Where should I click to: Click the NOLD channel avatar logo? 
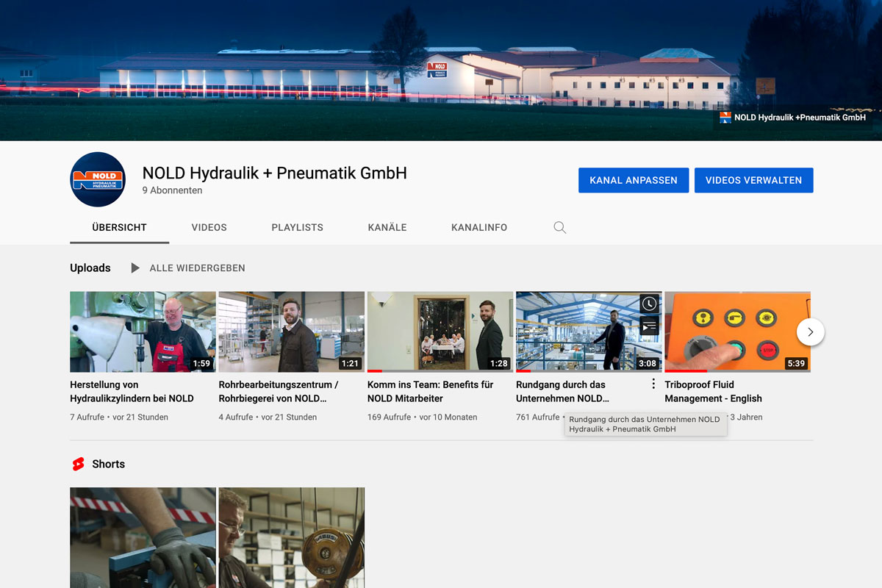tap(98, 179)
